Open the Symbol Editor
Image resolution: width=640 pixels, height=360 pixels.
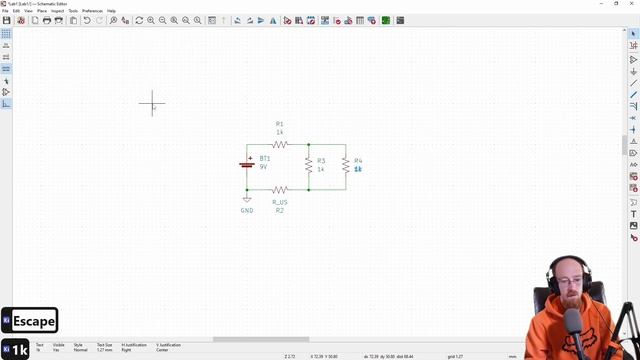click(287, 20)
